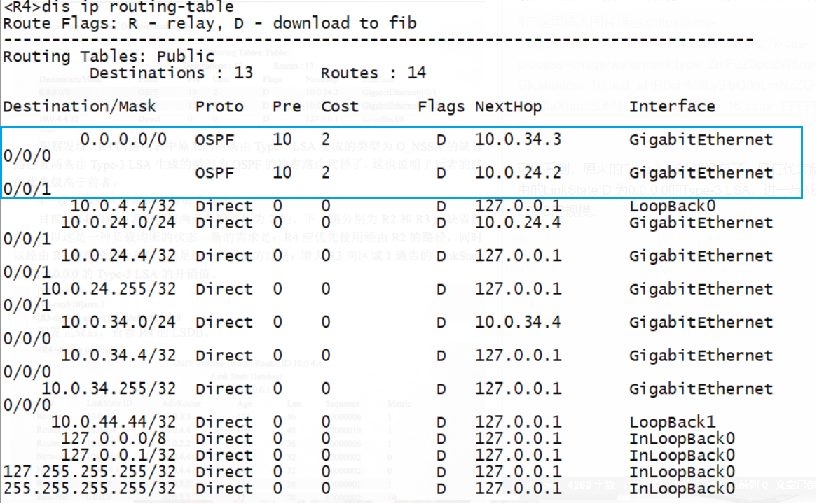Click the Route Flags legend line
Viewport: 817px width, 504px height.
click(203, 23)
